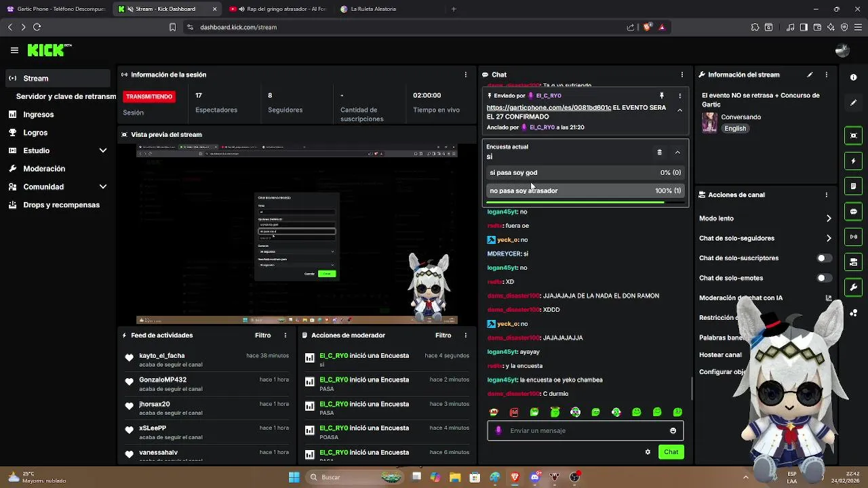The height and width of the screenshot is (488, 868).
Task: Collapse the current poll panel
Action: coord(677,152)
